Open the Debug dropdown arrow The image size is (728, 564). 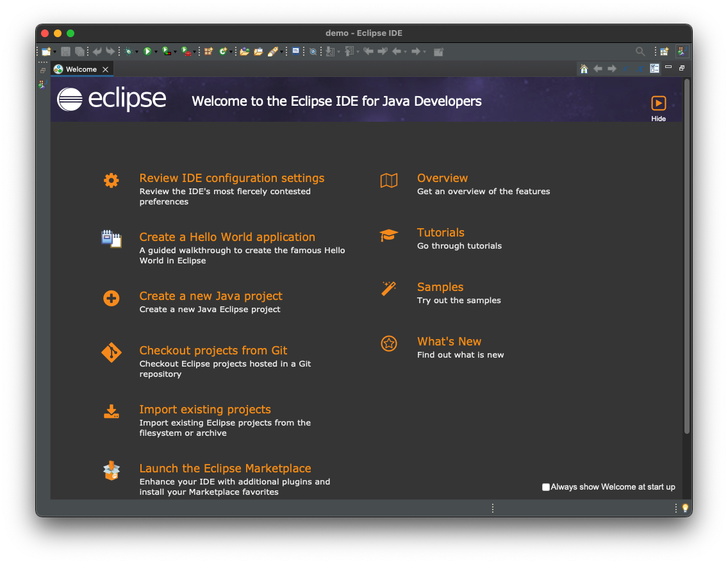tap(136, 52)
